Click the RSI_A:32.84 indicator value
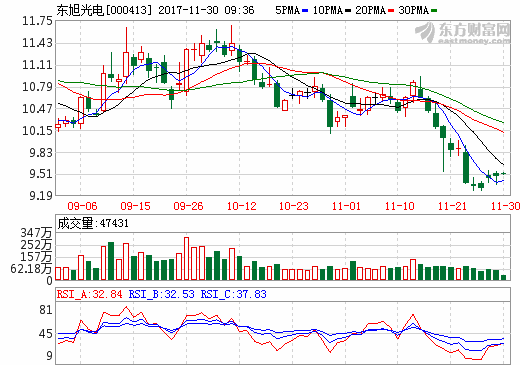The height and width of the screenshot is (365, 520). [x=89, y=294]
